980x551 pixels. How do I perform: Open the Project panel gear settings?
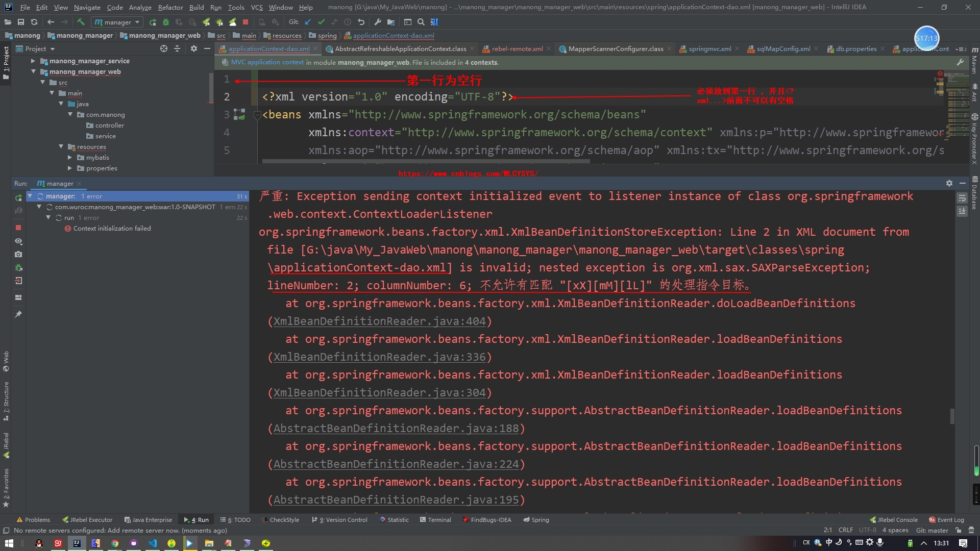click(x=194, y=48)
